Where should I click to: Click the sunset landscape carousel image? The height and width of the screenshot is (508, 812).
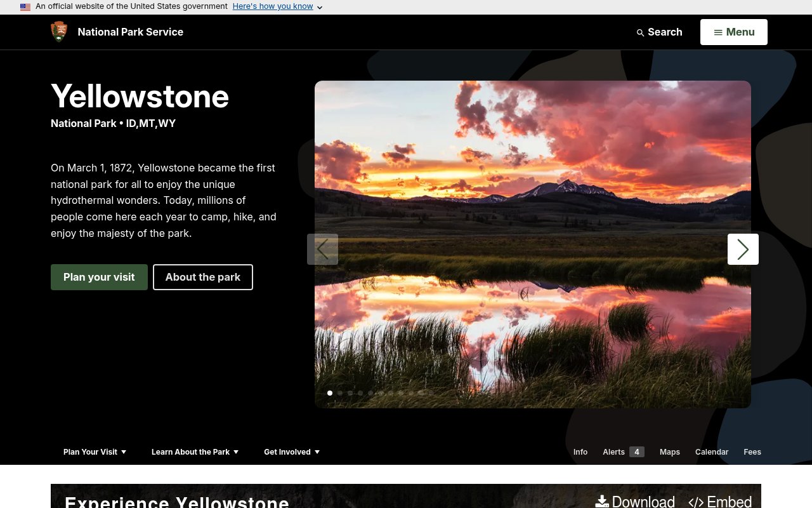(x=533, y=244)
